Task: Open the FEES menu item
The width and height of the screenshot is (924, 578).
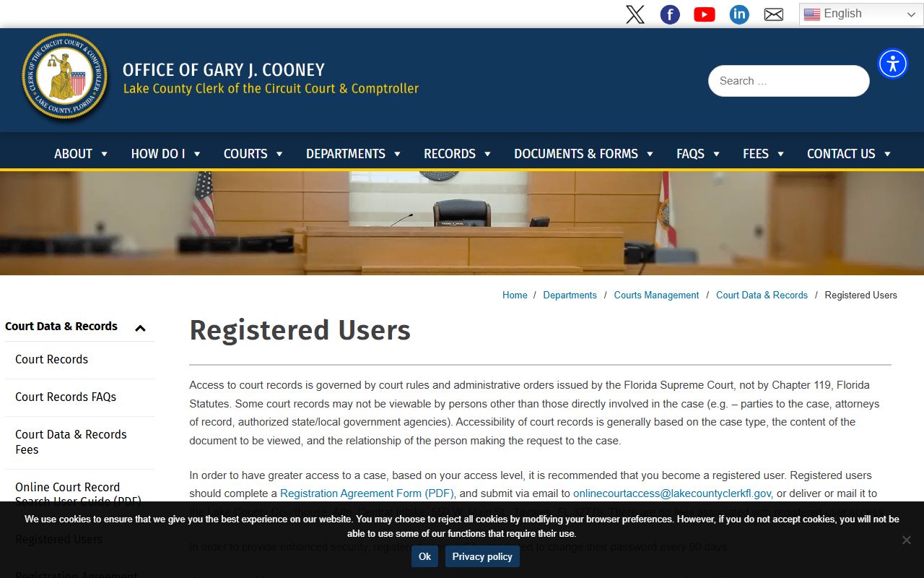Action: click(756, 154)
